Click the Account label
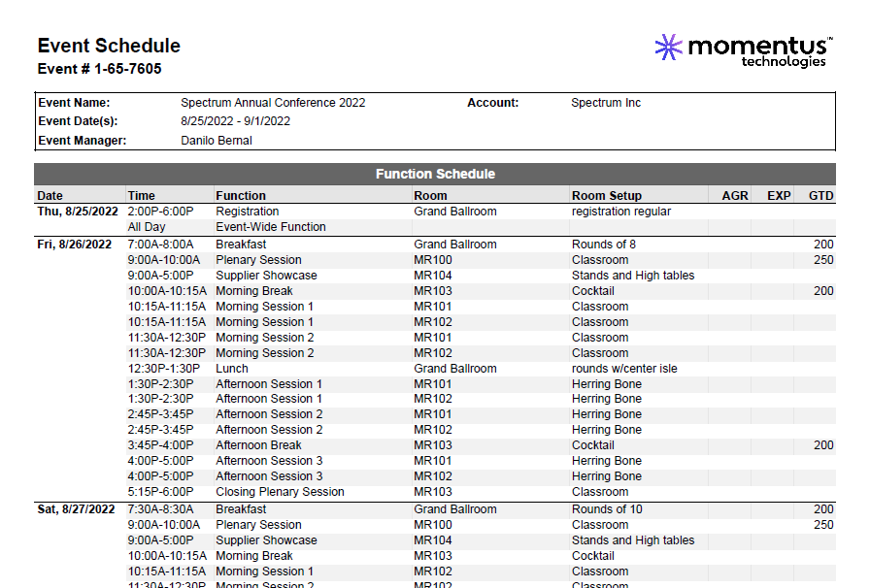This screenshot has width=870, height=588. coord(492,103)
